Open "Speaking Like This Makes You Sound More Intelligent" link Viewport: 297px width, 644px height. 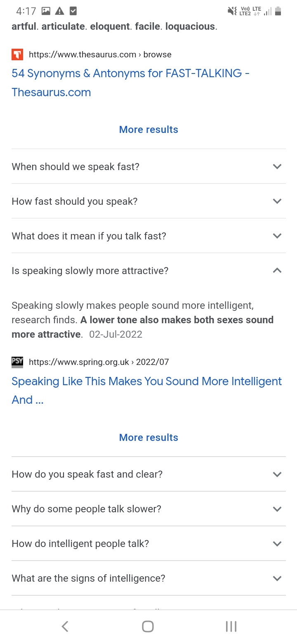click(146, 391)
